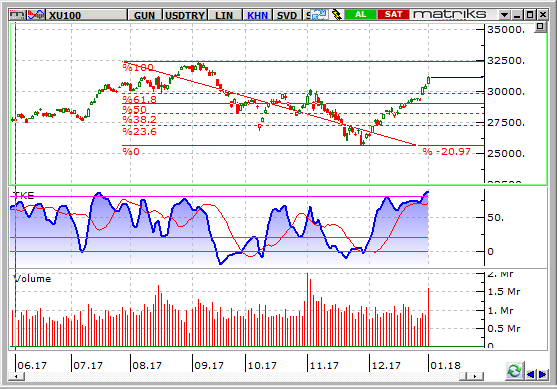The height and width of the screenshot is (389, 557).
Task: Edit the XU100 symbol field
Action: [87, 15]
